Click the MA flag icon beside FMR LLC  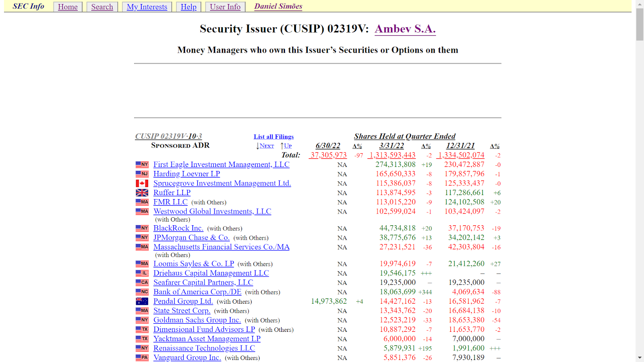142,202
